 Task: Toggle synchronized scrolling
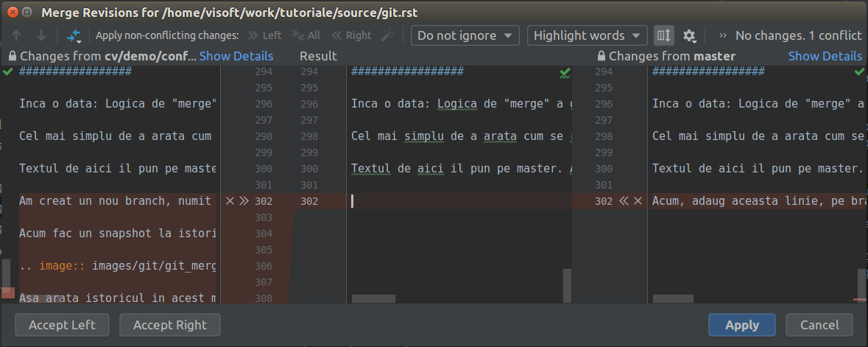pos(663,35)
